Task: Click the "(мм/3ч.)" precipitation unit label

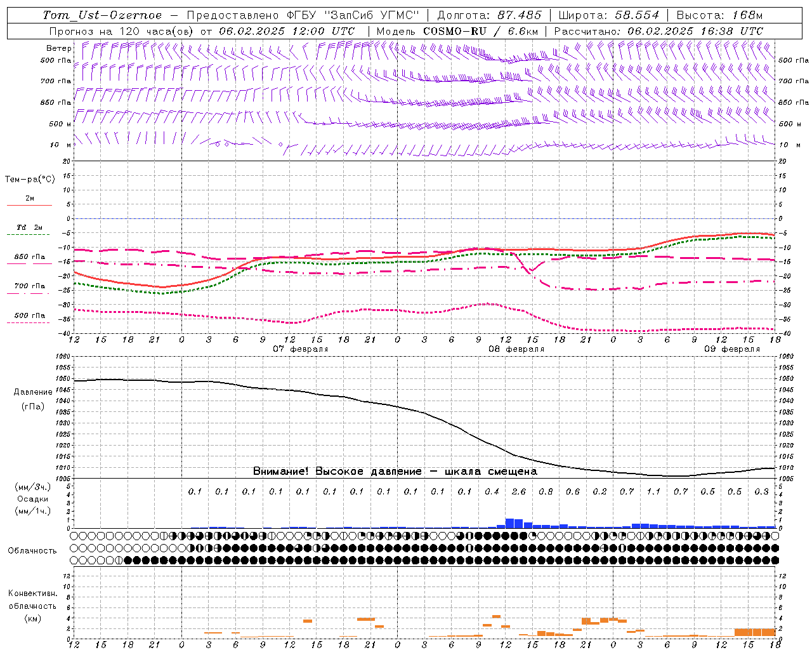Action: (33, 487)
